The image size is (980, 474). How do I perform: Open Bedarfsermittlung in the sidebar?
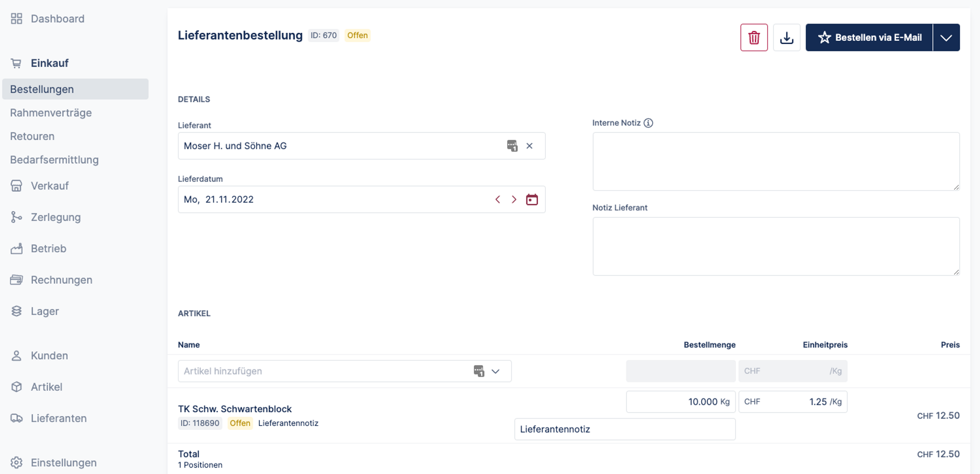(x=54, y=160)
